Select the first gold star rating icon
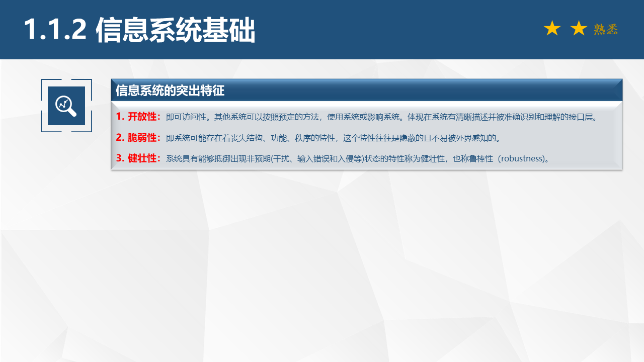 tap(553, 29)
